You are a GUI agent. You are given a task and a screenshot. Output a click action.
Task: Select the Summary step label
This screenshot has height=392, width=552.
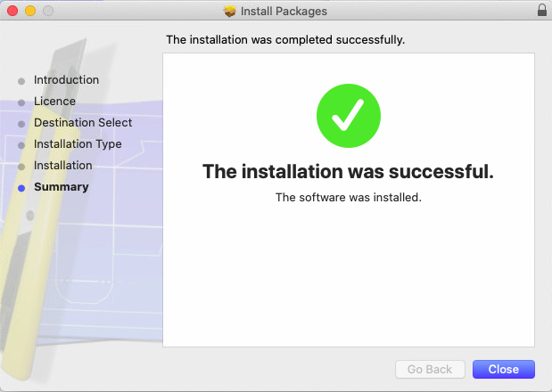click(62, 187)
